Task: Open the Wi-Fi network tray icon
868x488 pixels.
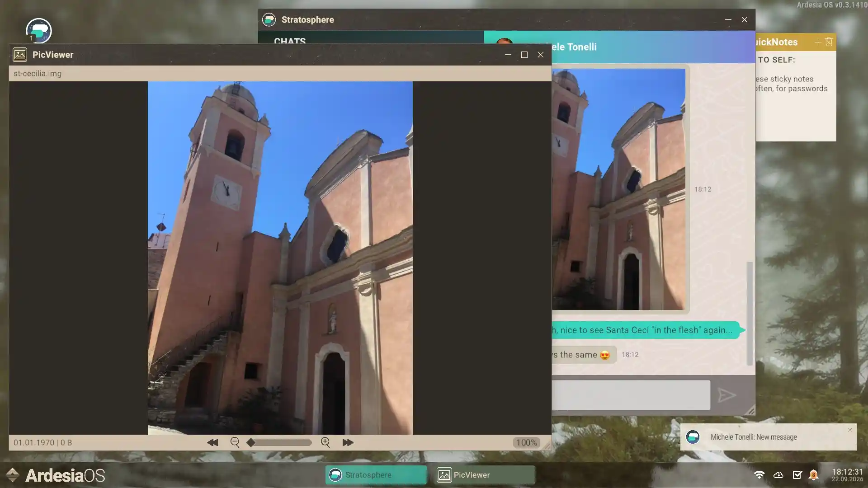Action: click(759, 475)
